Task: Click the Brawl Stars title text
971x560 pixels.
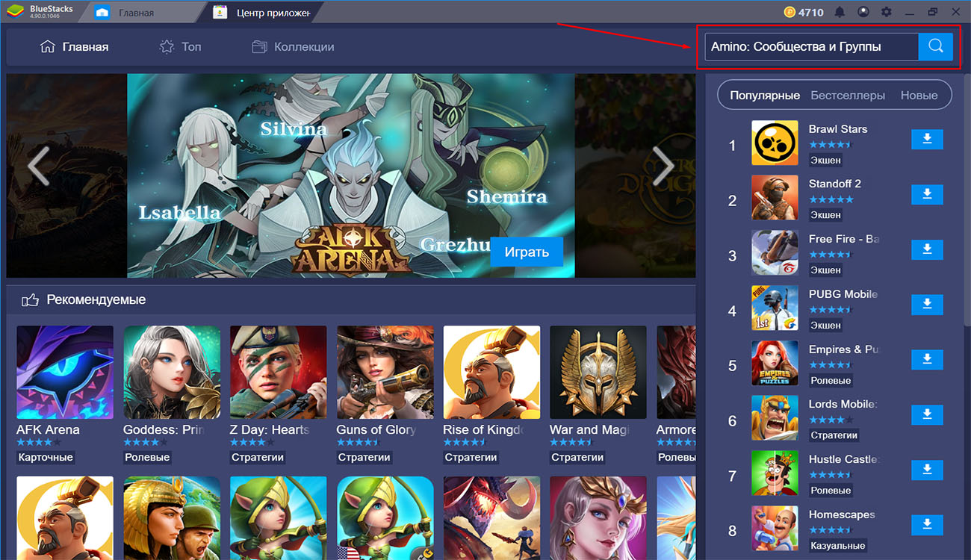Action: [838, 129]
